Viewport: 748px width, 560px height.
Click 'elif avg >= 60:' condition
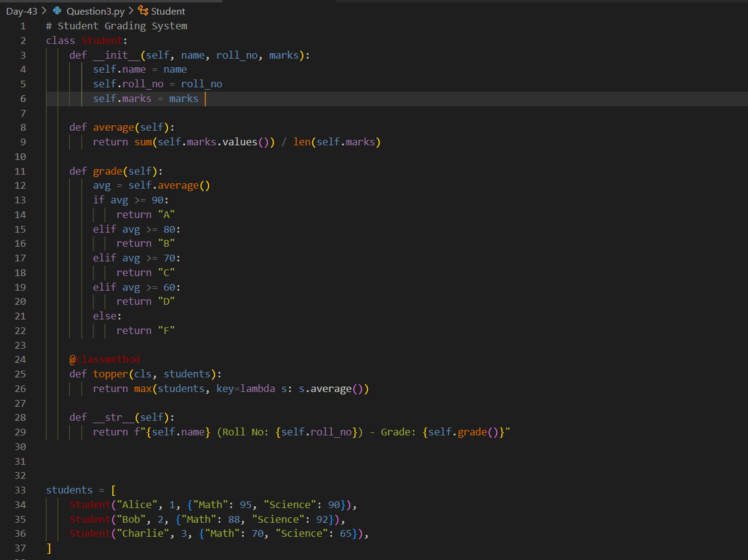[x=137, y=287]
